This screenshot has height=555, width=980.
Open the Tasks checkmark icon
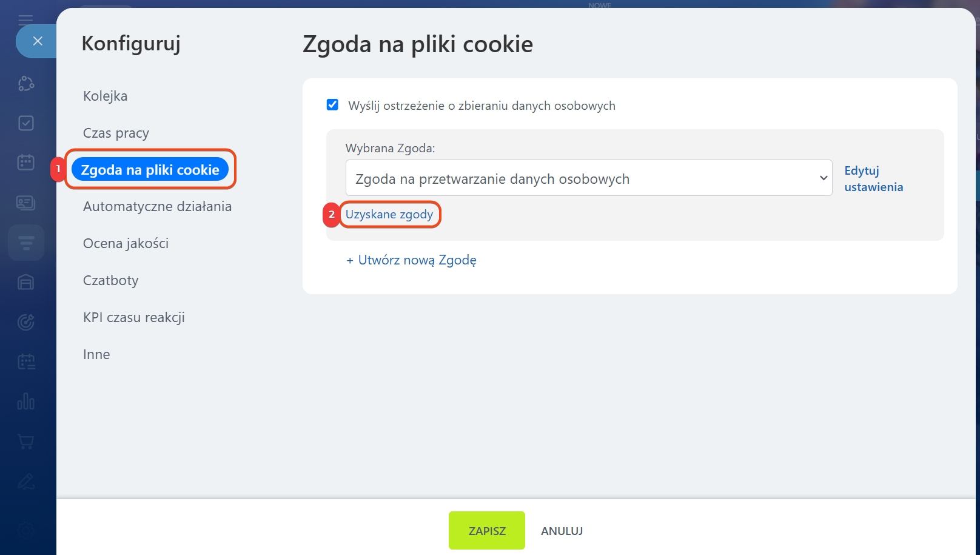pos(25,123)
